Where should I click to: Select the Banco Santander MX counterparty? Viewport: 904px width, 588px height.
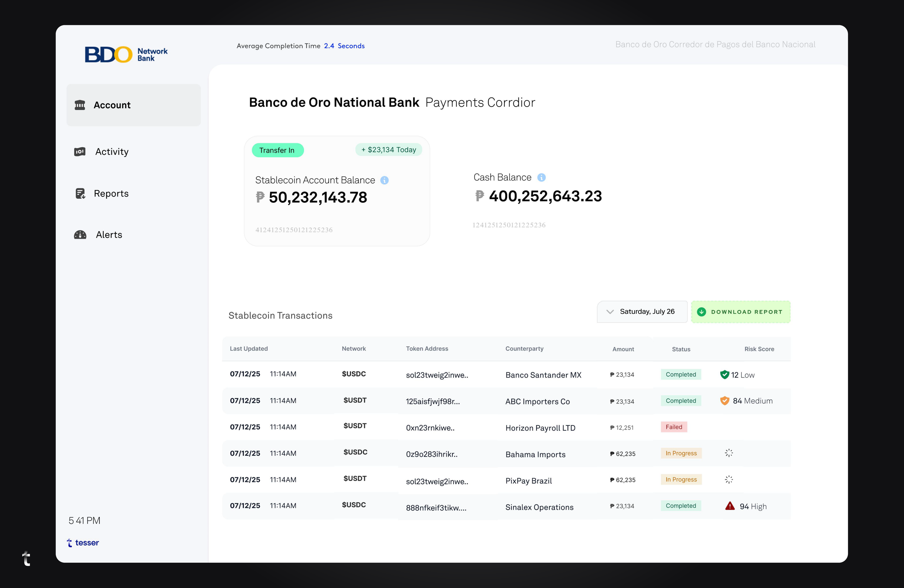[543, 375]
